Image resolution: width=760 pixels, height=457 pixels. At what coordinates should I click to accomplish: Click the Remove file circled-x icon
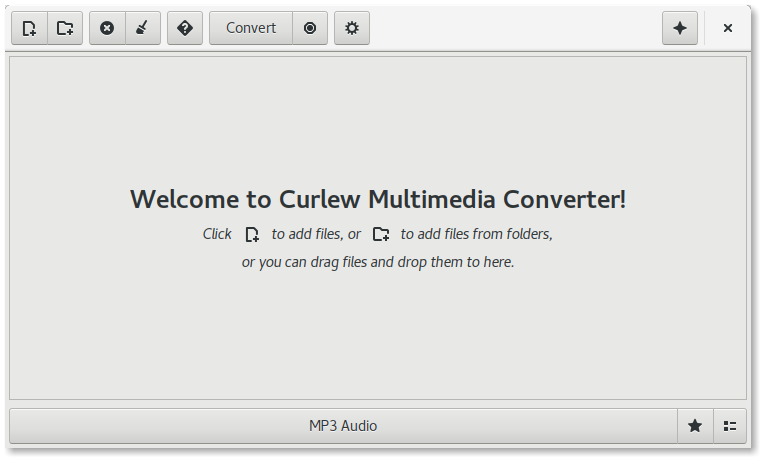(x=107, y=28)
